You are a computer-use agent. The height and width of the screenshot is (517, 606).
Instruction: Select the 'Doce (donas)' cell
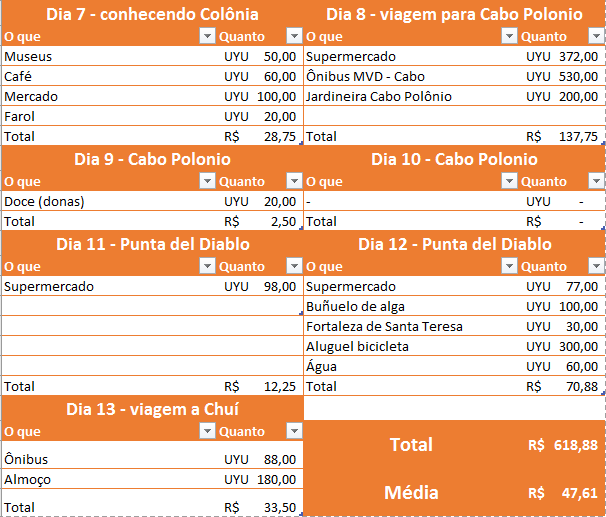pyautogui.click(x=44, y=202)
